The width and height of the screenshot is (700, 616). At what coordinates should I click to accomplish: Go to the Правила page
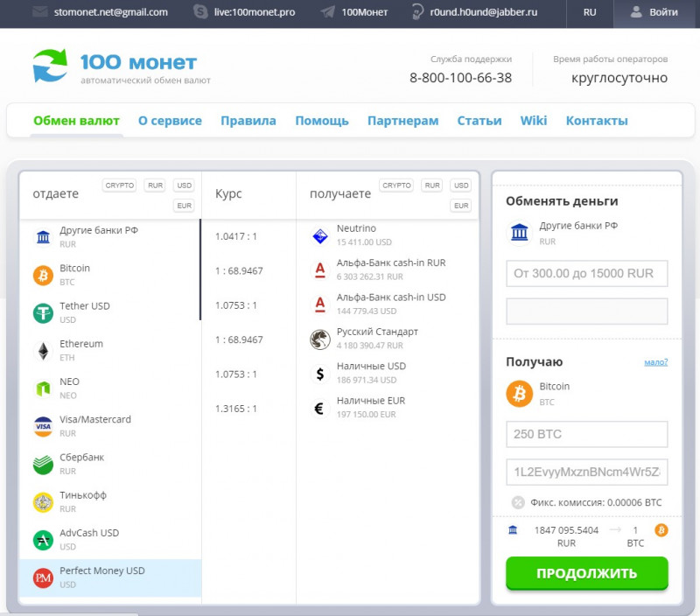pos(248,121)
